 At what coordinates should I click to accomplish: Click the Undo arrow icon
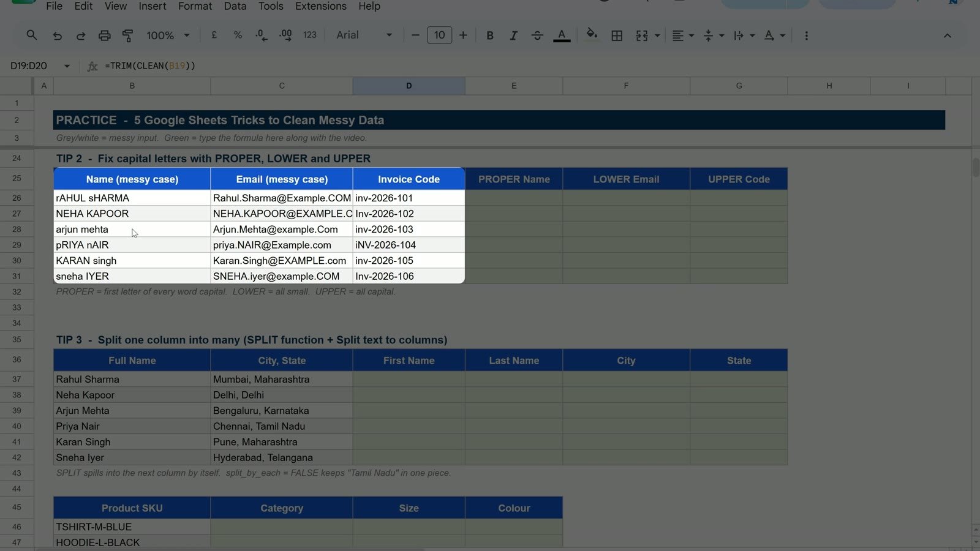tap(57, 36)
